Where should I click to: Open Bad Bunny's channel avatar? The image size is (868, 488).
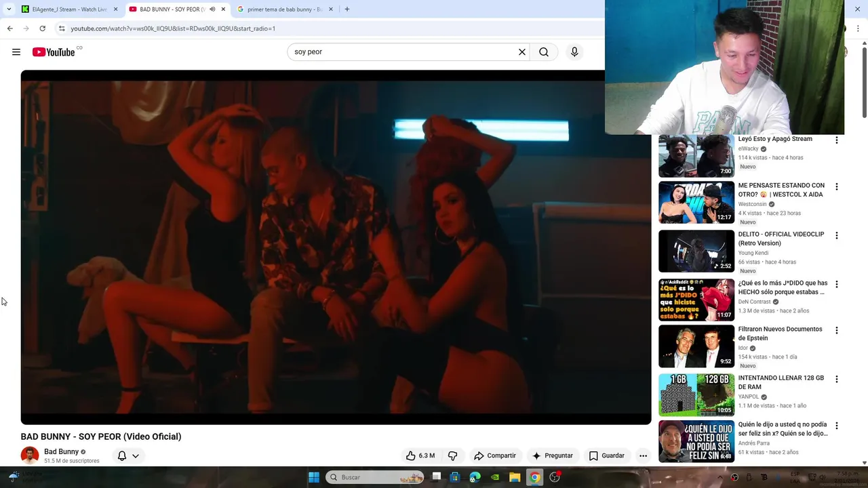(x=30, y=455)
